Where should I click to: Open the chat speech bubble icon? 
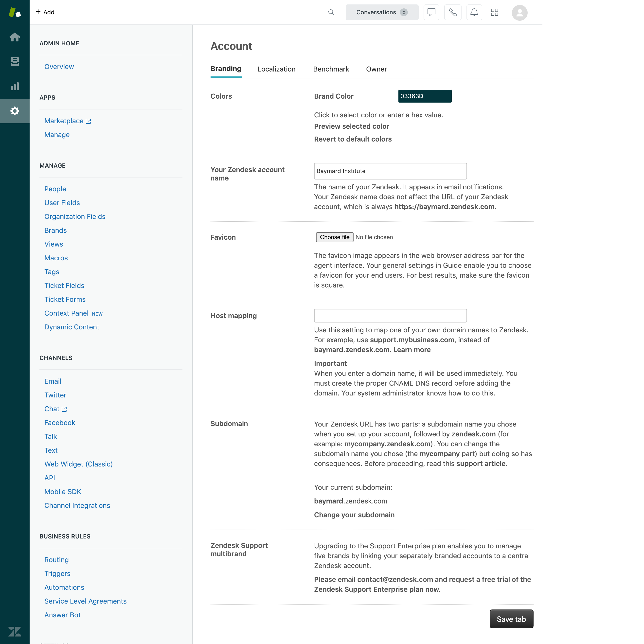[x=431, y=12]
